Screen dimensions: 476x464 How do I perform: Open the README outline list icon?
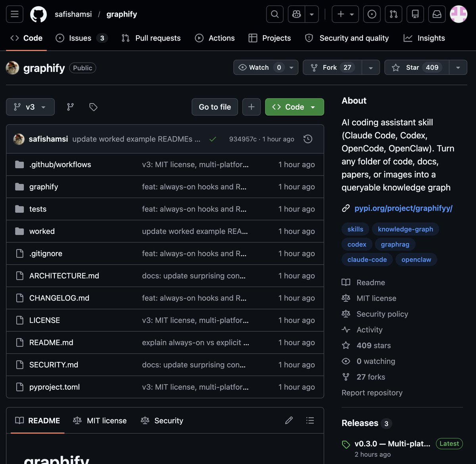pos(310,420)
